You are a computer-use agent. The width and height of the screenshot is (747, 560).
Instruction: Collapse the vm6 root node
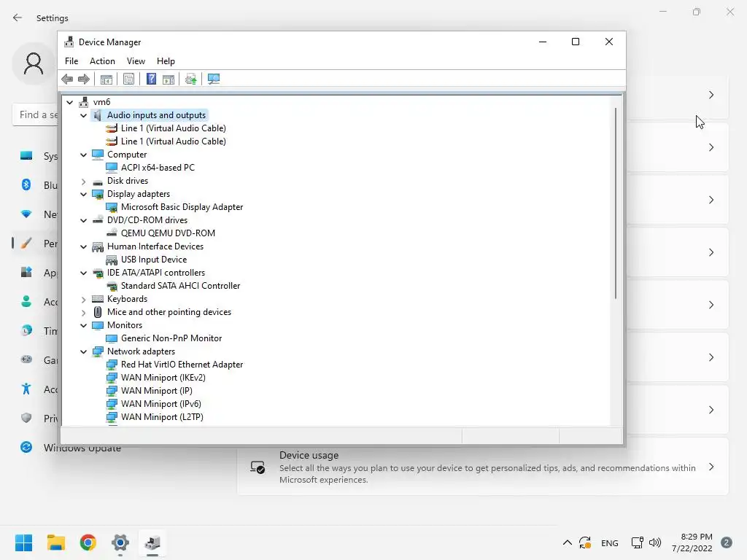pyautogui.click(x=69, y=102)
